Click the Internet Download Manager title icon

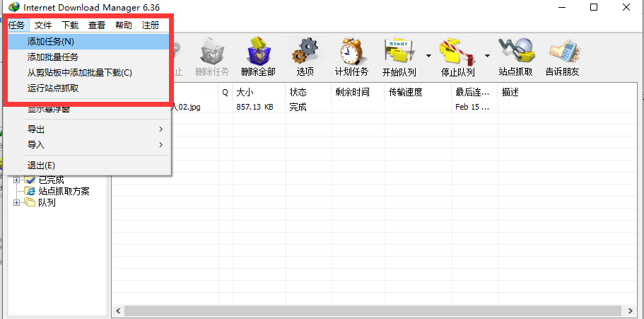pyautogui.click(x=14, y=7)
